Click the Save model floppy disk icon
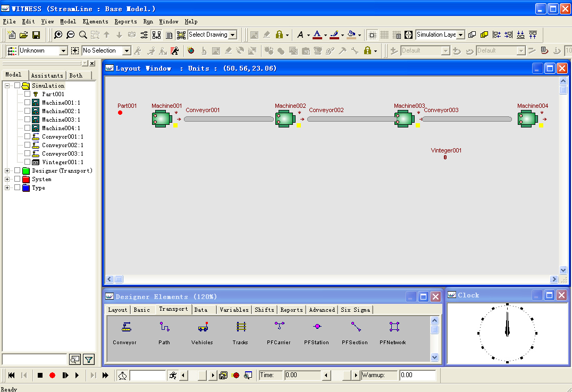This screenshot has width=572, height=392. [36, 35]
